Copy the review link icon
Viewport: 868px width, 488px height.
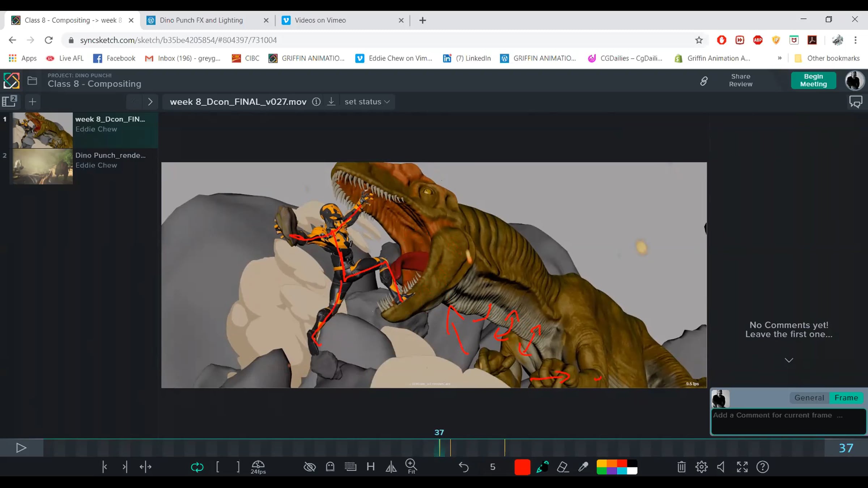[704, 81]
